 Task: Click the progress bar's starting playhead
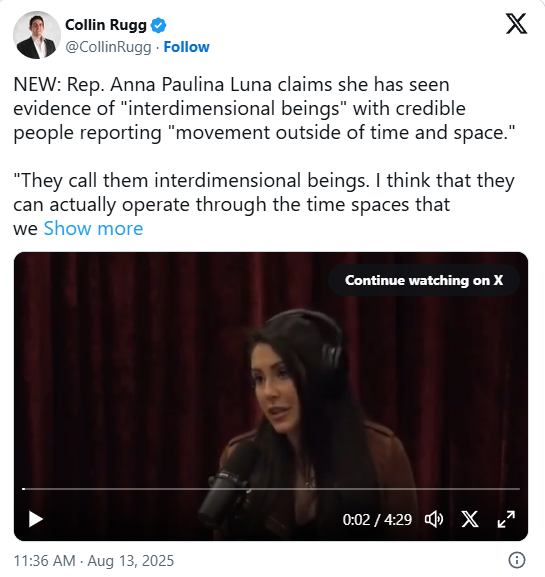(24, 489)
